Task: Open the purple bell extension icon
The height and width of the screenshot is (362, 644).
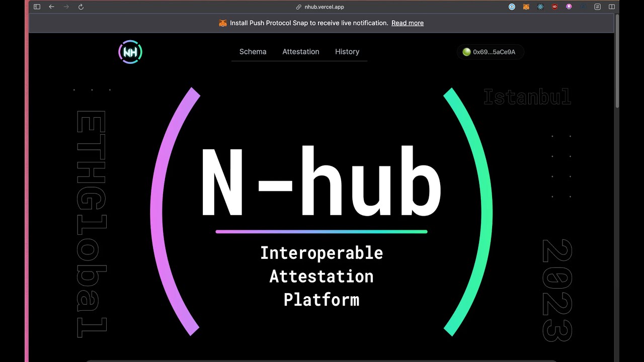Action: pyautogui.click(x=569, y=7)
